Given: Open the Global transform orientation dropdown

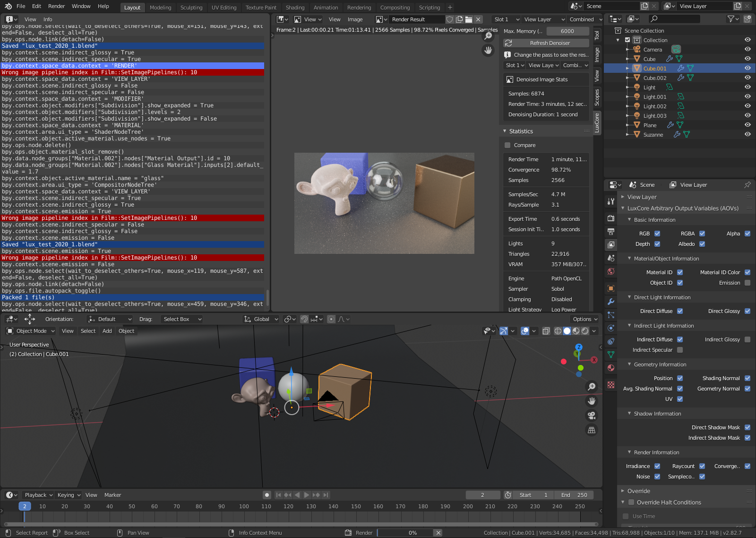Looking at the screenshot, I should pyautogui.click(x=261, y=319).
